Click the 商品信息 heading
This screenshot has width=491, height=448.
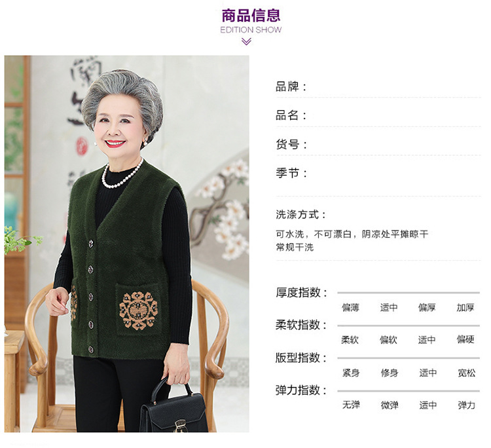coord(251,15)
